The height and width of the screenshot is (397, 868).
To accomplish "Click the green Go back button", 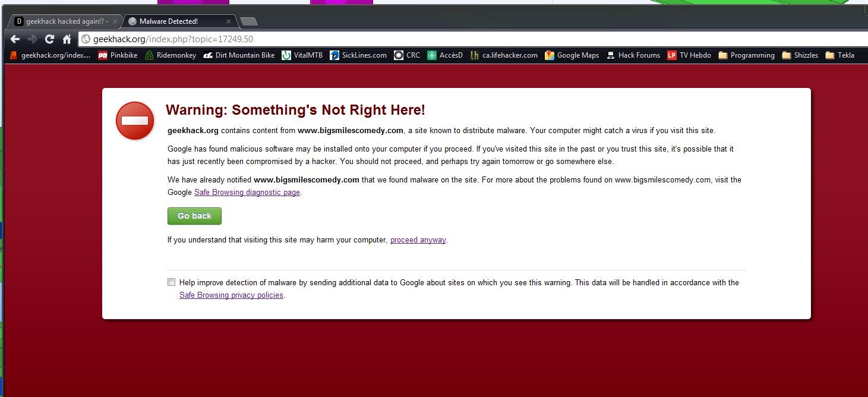I will tap(194, 216).
